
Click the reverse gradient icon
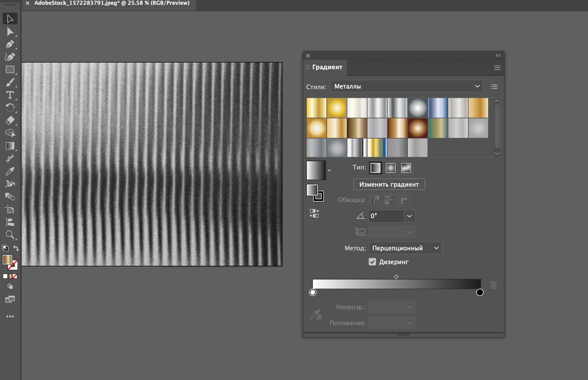[x=314, y=213]
